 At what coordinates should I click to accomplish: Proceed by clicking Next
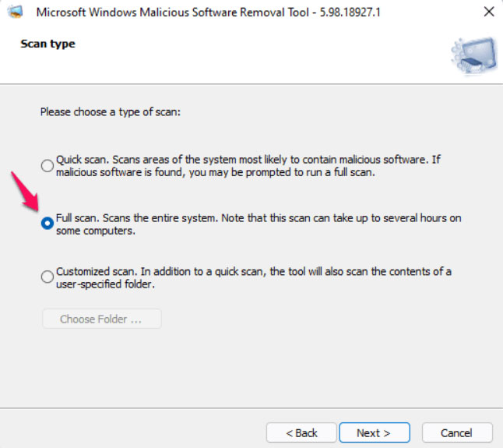(373, 432)
